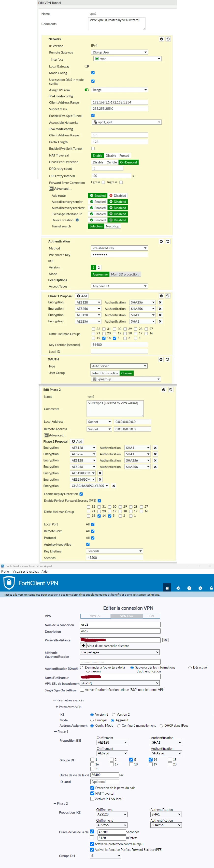Open the Remote Gateway Dialup User dropdown
Viewport: 214px width, 868px height.
coord(119,52)
